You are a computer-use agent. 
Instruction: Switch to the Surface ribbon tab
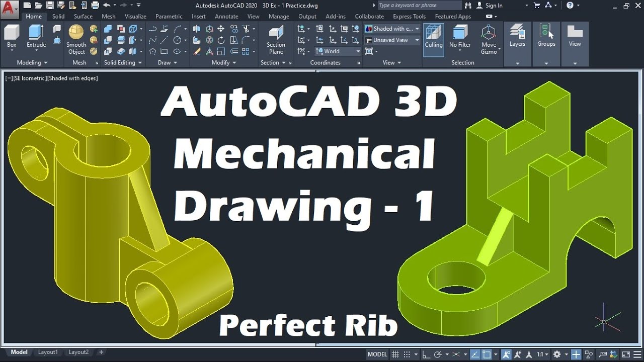pos(83,17)
